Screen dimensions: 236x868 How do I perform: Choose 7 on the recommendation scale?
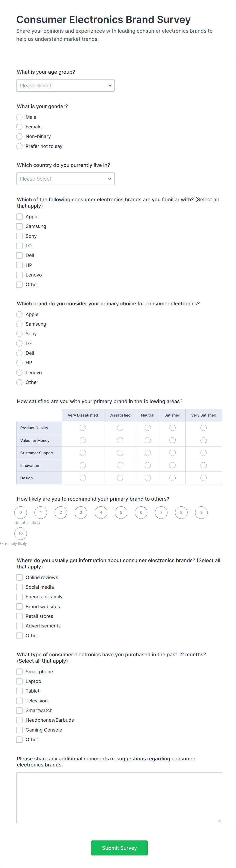[161, 512]
